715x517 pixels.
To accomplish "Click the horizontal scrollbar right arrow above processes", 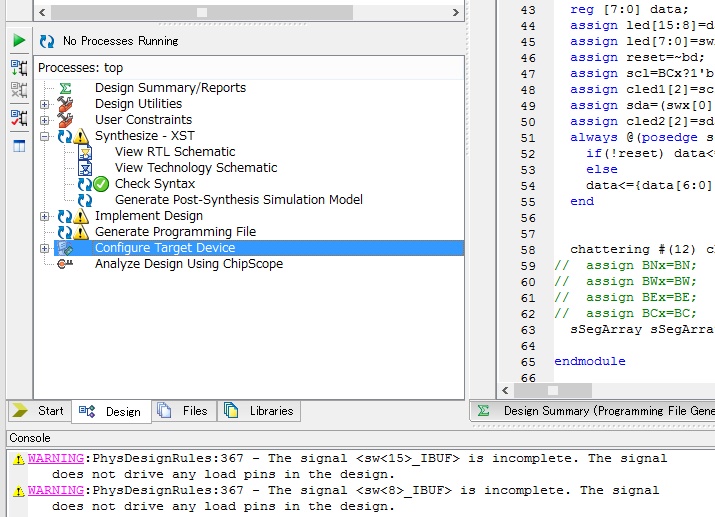I will (457, 12).
